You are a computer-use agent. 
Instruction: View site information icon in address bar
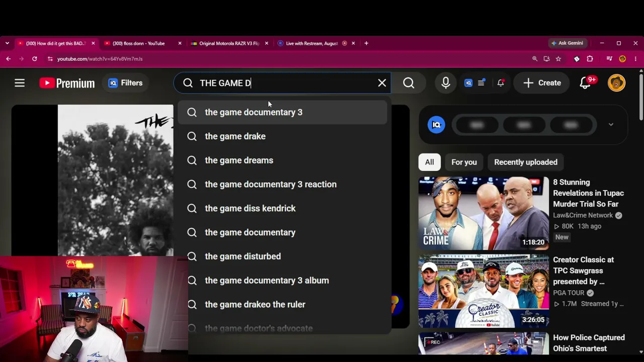50,59
